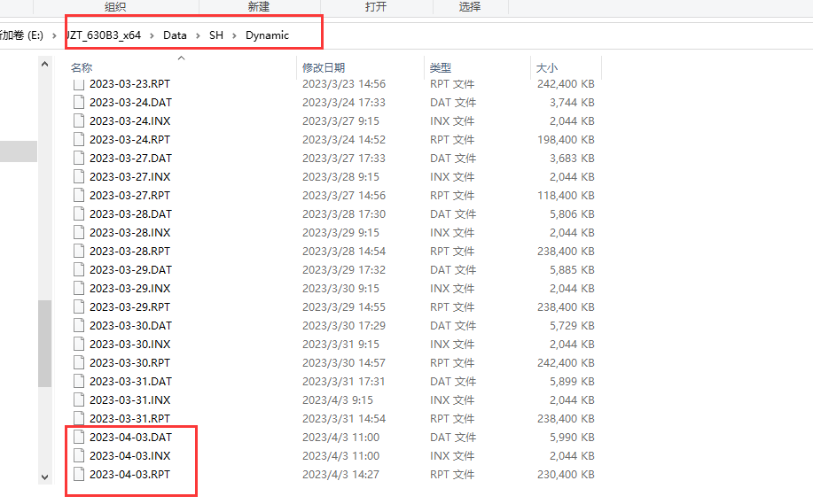Viewport: 813px width, 504px height.
Task: Sort by 大小 column header
Action: 546,68
